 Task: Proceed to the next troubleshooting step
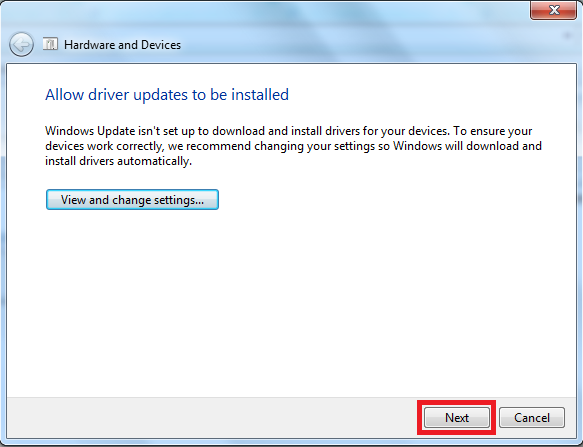tap(457, 418)
